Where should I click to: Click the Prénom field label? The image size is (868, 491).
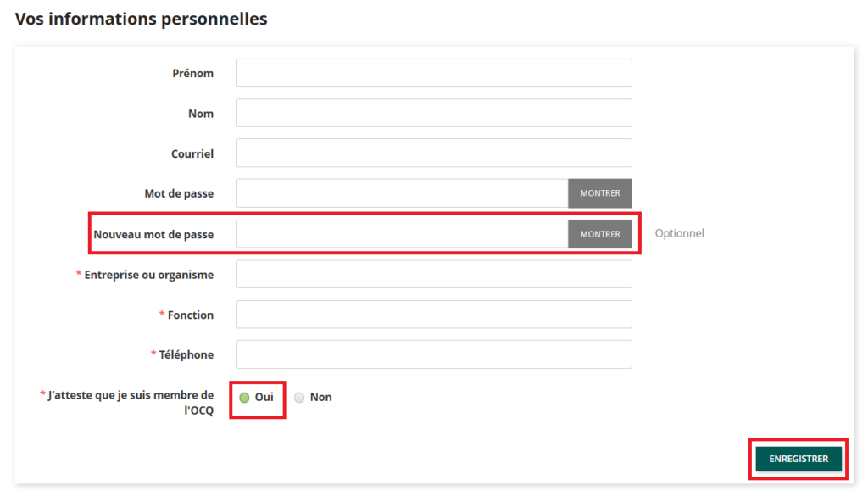pos(192,74)
